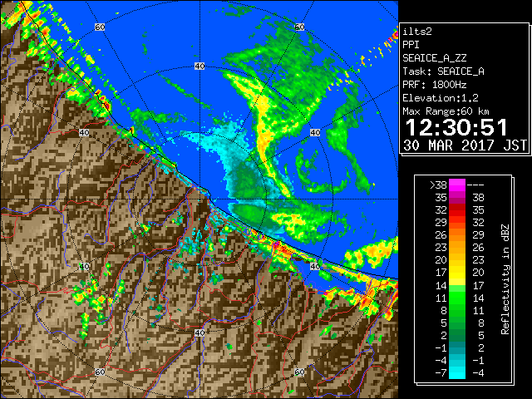Pick the magenta >38 dBZ legend swatch
This screenshot has height=399, width=532.
click(457, 185)
